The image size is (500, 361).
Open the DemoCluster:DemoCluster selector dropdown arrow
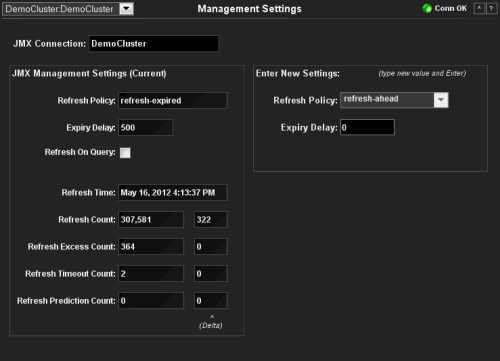point(126,9)
